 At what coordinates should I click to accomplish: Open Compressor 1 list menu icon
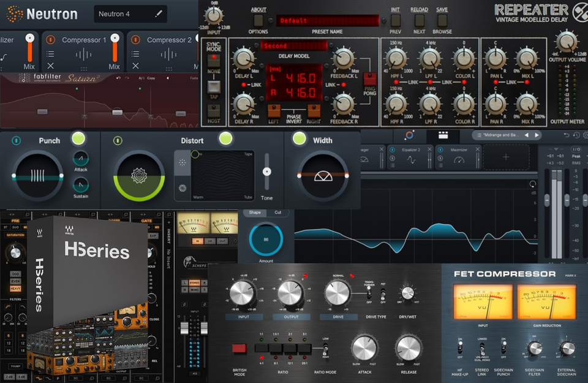coord(50,54)
